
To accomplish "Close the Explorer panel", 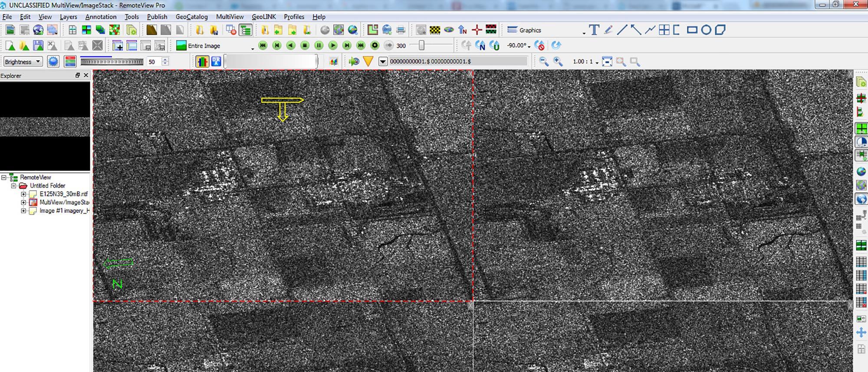I will (x=86, y=75).
